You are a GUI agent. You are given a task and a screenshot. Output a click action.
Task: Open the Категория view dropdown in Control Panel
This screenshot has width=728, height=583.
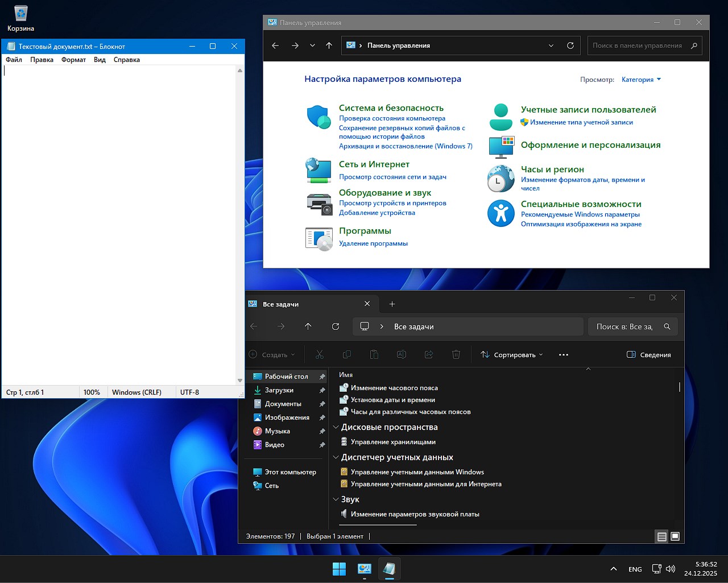(641, 80)
